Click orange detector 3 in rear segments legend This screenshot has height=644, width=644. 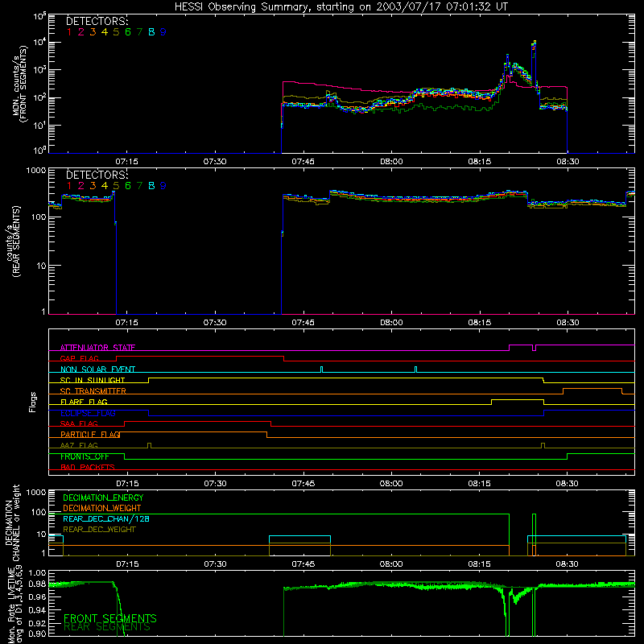click(x=93, y=186)
